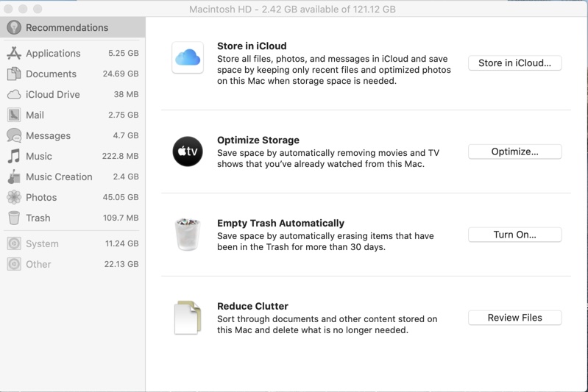
Task: Click the Apple TV icon
Action: tap(188, 152)
